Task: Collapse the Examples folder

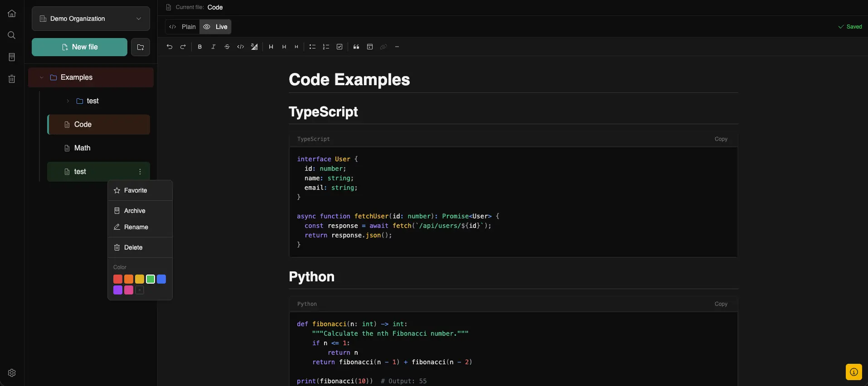Action: [x=42, y=77]
